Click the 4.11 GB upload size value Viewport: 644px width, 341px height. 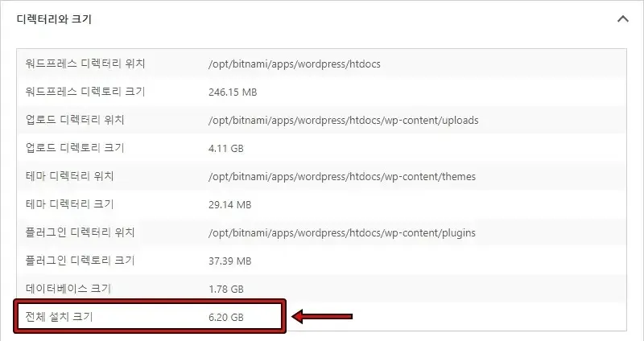226,148
